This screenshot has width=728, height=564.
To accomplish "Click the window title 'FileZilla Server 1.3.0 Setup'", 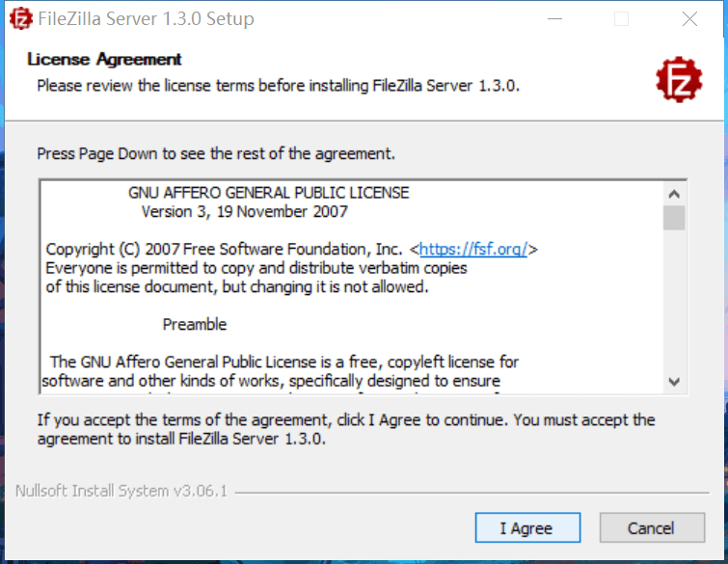I will click(x=146, y=19).
